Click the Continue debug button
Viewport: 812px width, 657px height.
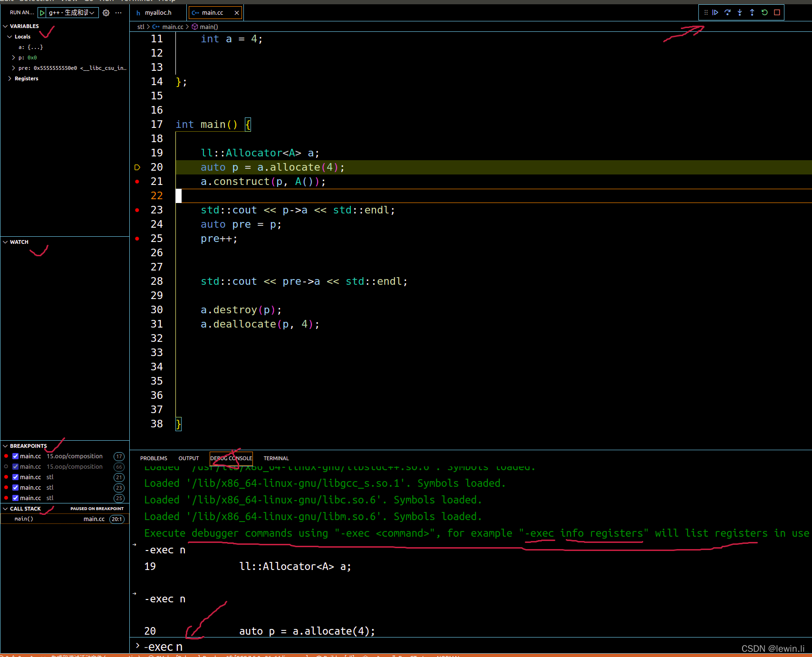tap(715, 12)
